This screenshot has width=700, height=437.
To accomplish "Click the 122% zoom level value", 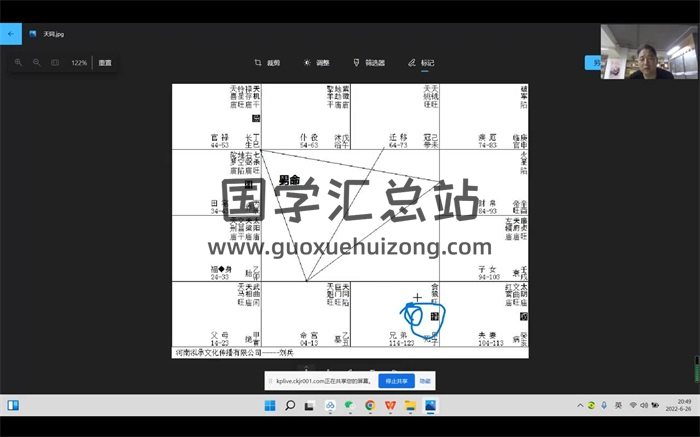I will 79,63.
